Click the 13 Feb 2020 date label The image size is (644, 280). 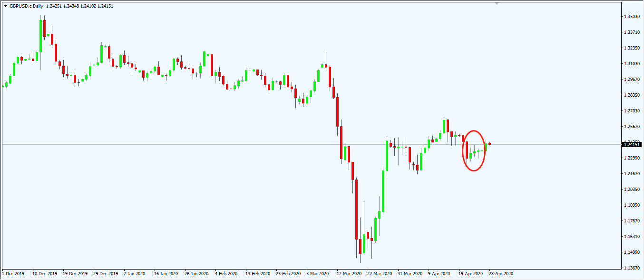[257, 274]
